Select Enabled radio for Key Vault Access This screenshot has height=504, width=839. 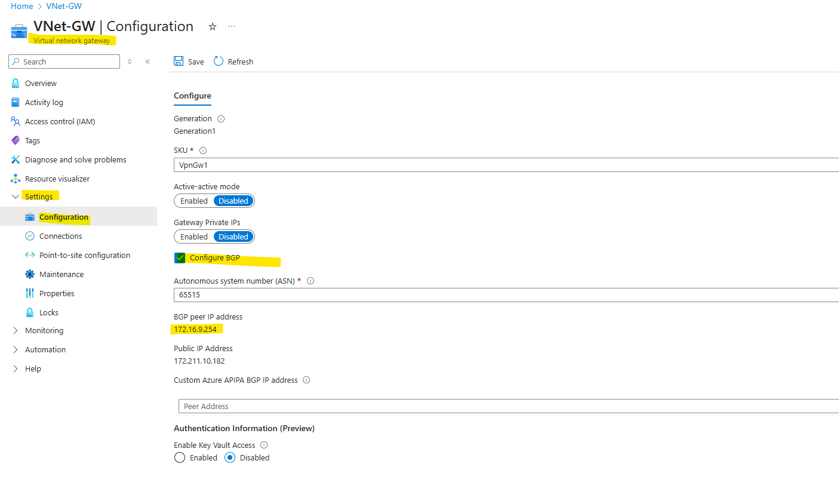pos(180,457)
